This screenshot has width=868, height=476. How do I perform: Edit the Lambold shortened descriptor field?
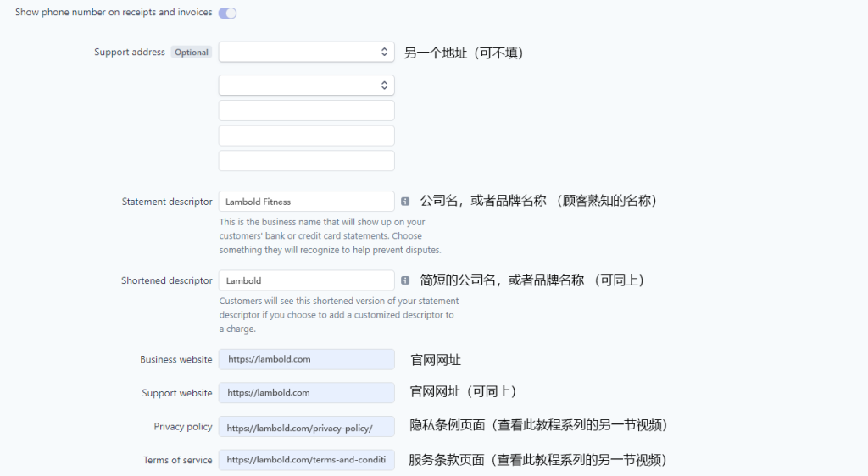click(x=306, y=280)
